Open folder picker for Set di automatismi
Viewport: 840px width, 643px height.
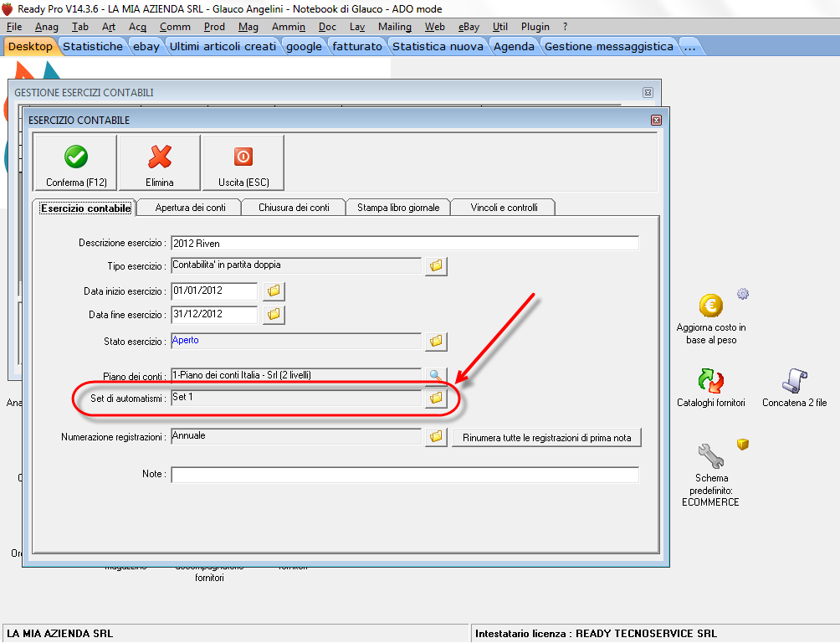tap(436, 398)
